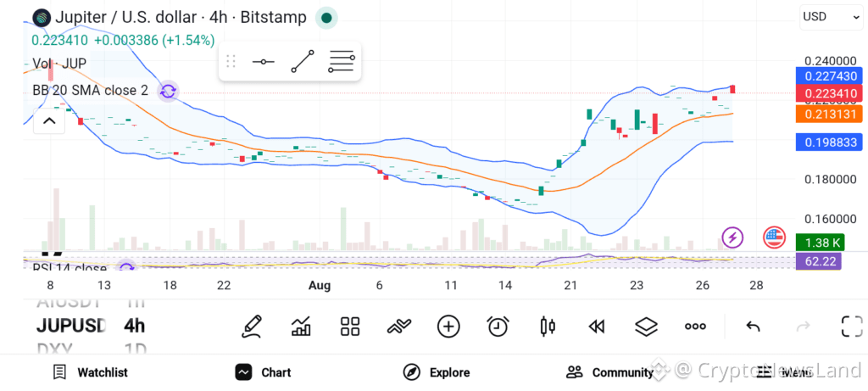Switch to the Chart tab
868x391 pixels.
[263, 372]
